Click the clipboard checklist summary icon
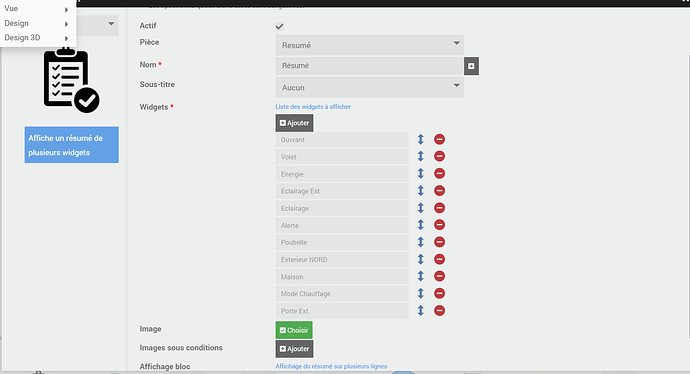690x374 pixels. (x=71, y=80)
